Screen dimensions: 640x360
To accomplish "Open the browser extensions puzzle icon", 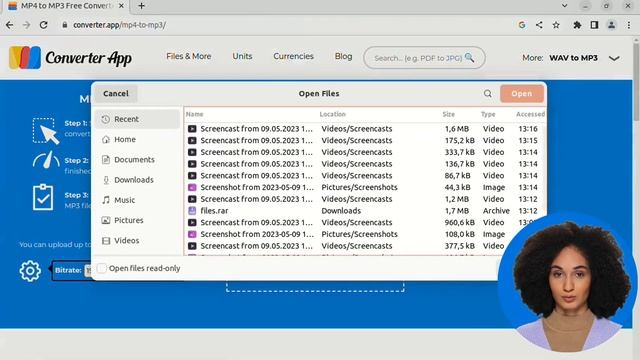I will click(x=577, y=25).
